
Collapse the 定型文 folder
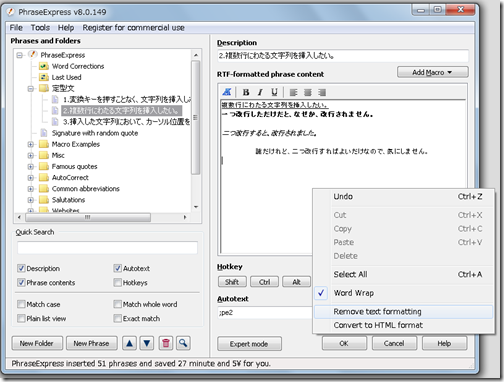[31, 89]
